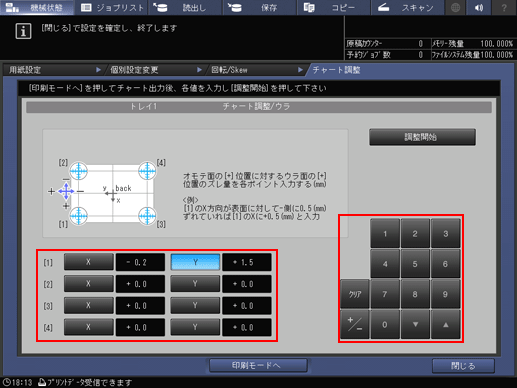The image size is (517, 388).
Task: Tap keypad digit 1
Action: point(385,234)
